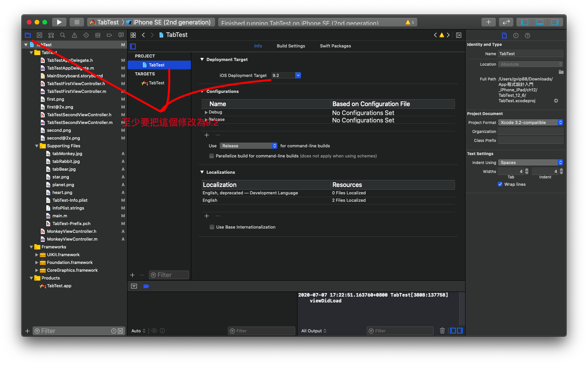Switch to Swift Packages tab
This screenshot has width=588, height=365.
(336, 46)
